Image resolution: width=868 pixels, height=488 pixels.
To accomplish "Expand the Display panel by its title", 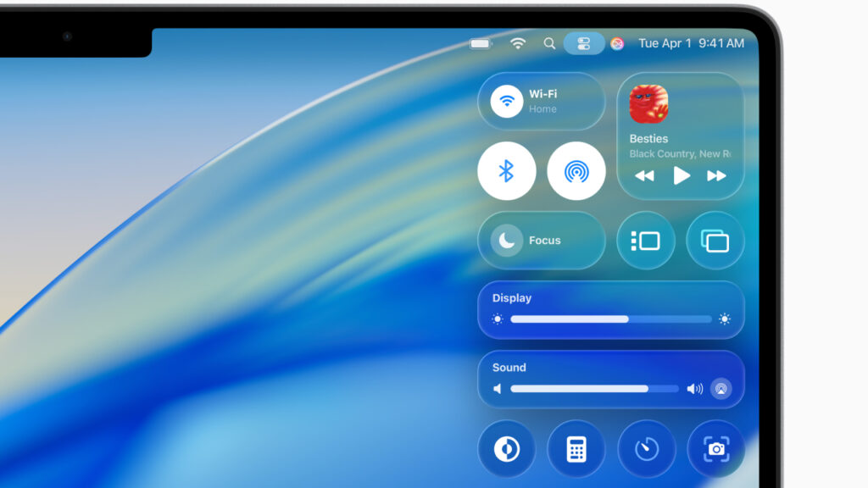I will 512,298.
